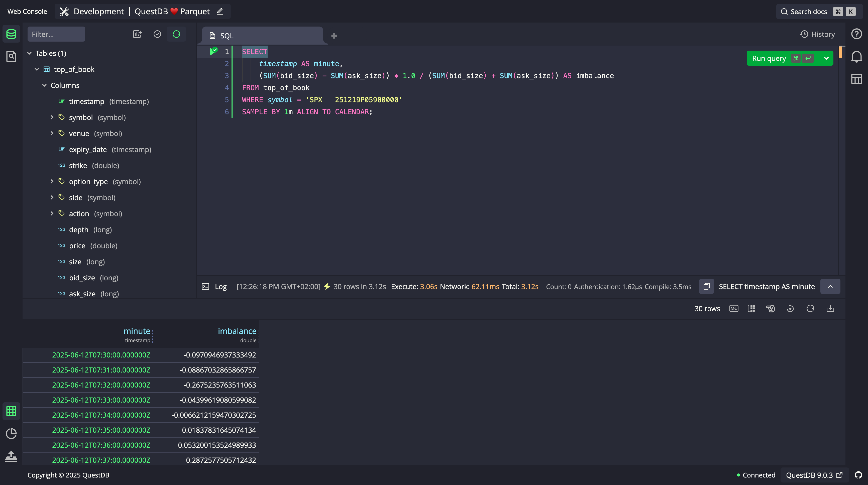Open the QuestDB 9.0.3 version link
This screenshot has height=485, width=868.
[x=814, y=475]
